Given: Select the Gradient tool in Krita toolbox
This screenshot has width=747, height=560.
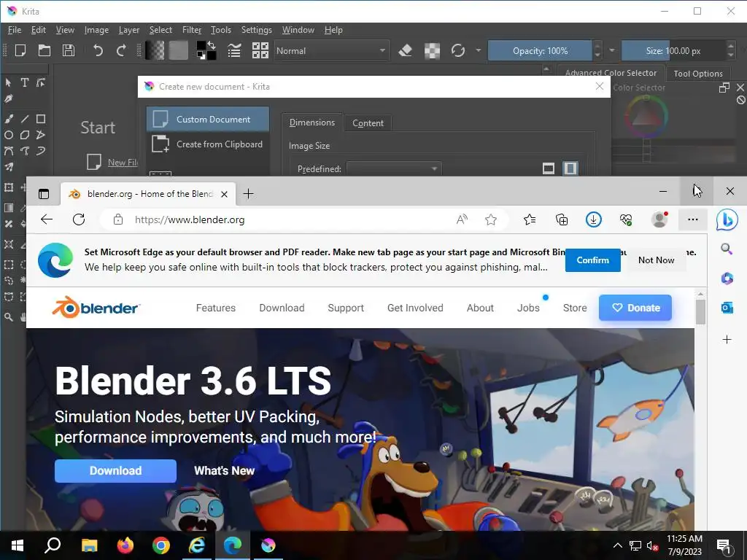Looking at the screenshot, I should (8, 208).
